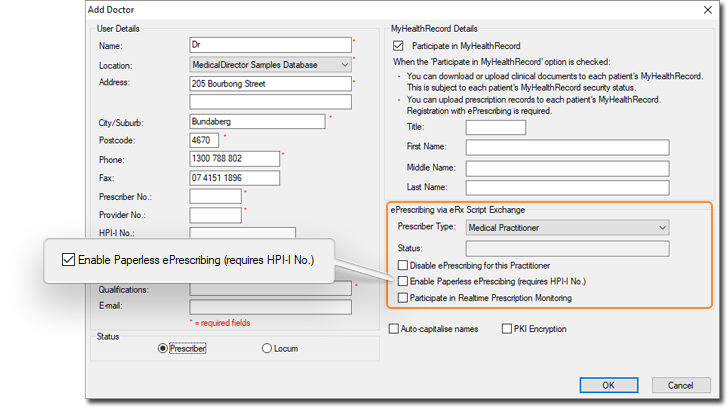The height and width of the screenshot is (408, 728).
Task: Click the Provider No. field
Action: [x=215, y=215]
